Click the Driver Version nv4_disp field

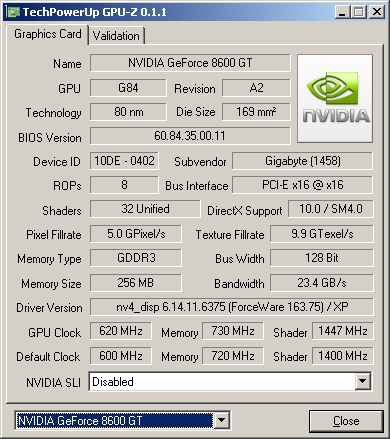pos(232,307)
